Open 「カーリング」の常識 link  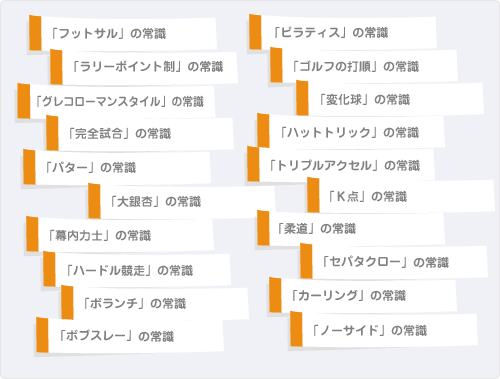click(348, 295)
